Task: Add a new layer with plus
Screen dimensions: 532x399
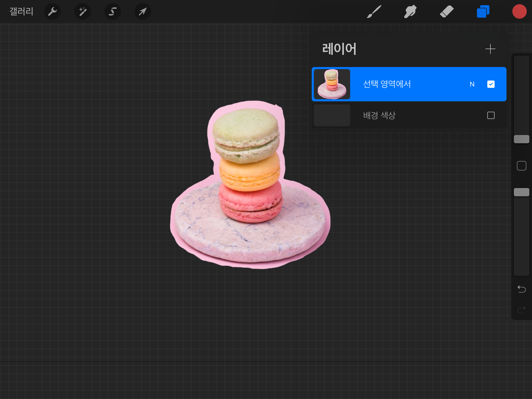Action: [490, 49]
